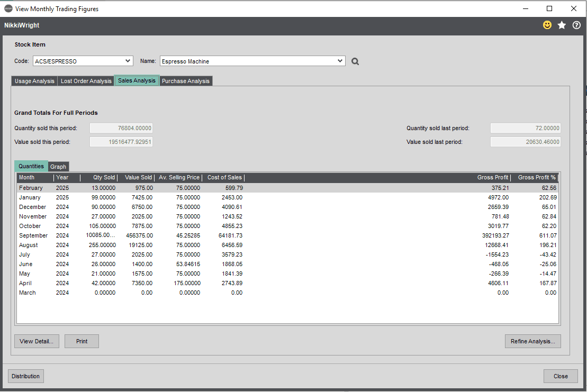Select the September 2024 row
Screen dimensions: 587x392
click(287, 235)
